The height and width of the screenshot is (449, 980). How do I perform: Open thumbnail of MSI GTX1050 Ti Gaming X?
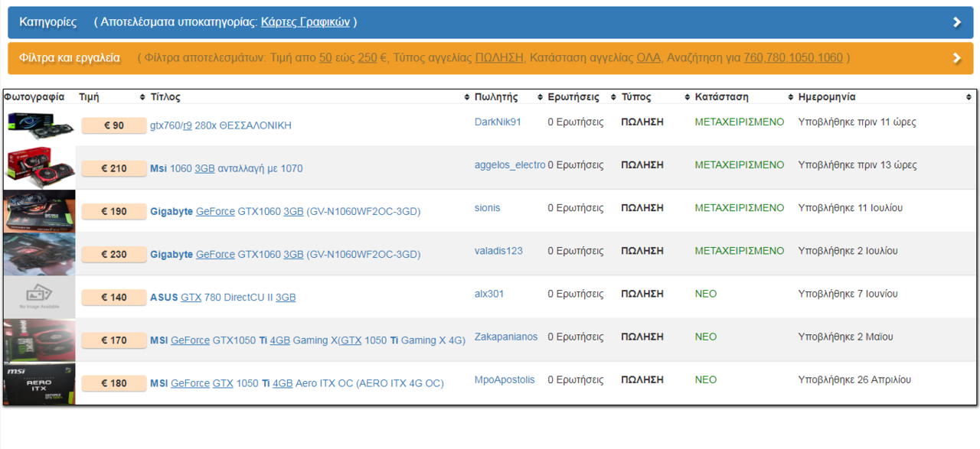tap(39, 340)
